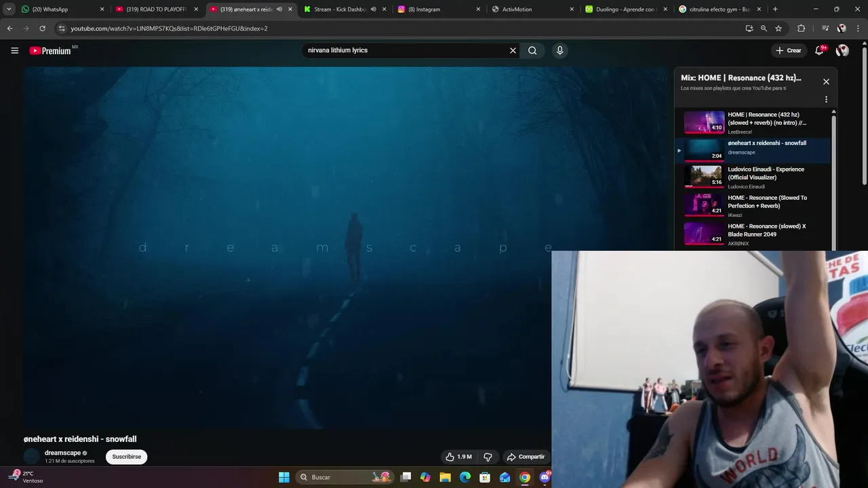Switch to the WhatsApp tab

pos(61,9)
